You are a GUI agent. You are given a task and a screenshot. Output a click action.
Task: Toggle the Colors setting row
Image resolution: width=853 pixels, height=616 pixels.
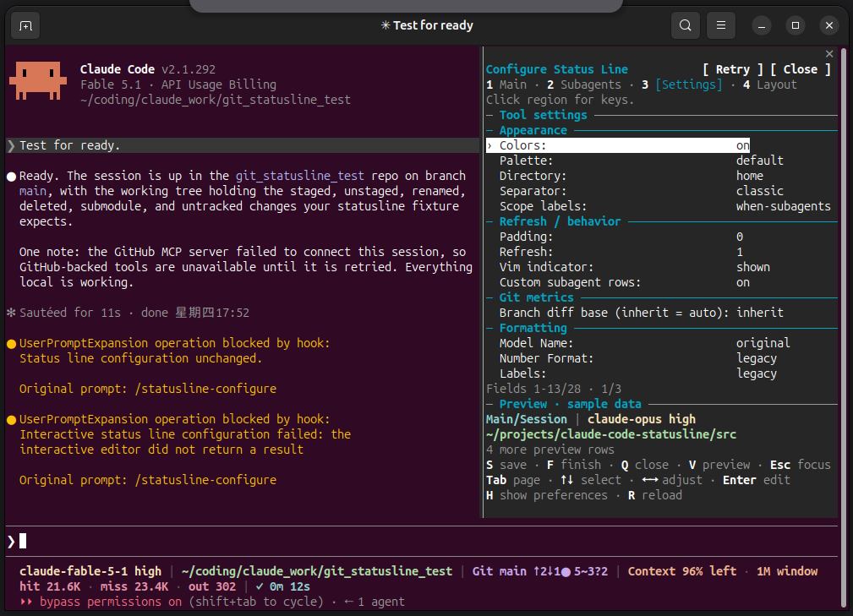pyautogui.click(x=618, y=145)
